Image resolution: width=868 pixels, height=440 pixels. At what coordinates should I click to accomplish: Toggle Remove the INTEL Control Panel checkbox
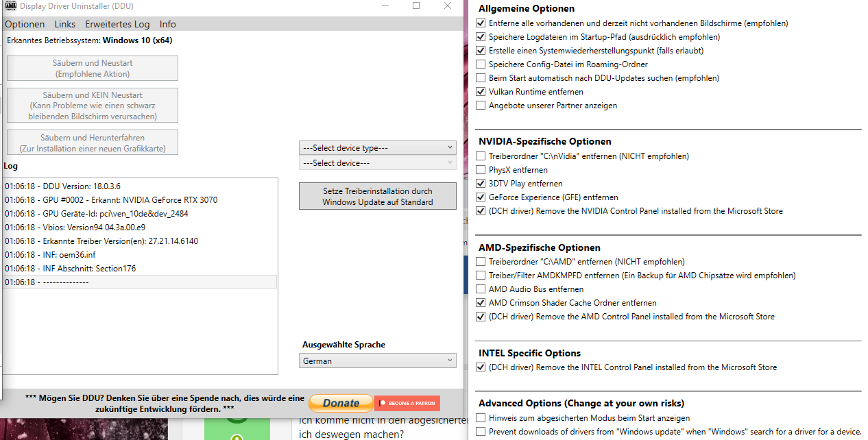pos(481,367)
